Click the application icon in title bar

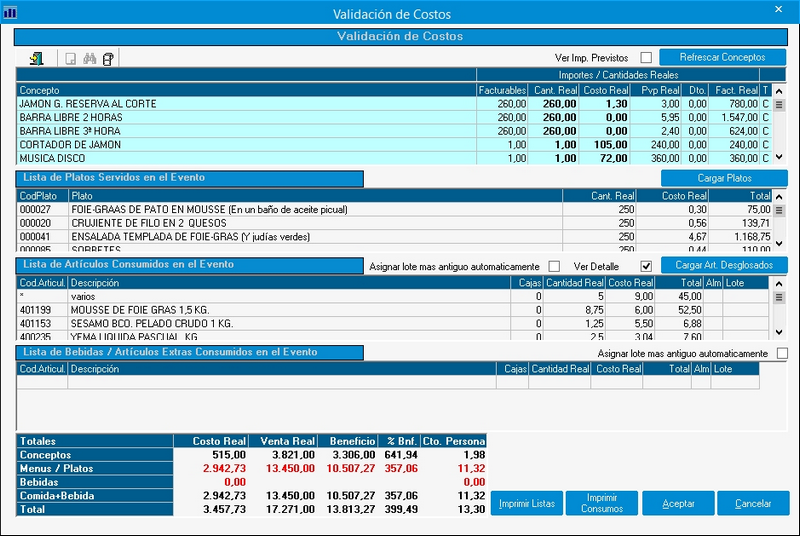click(x=10, y=13)
